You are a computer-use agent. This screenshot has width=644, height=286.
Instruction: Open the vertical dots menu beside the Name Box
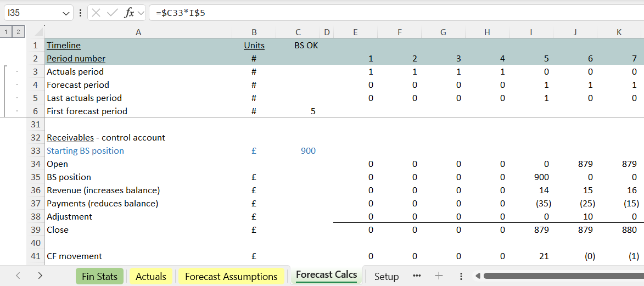81,13
